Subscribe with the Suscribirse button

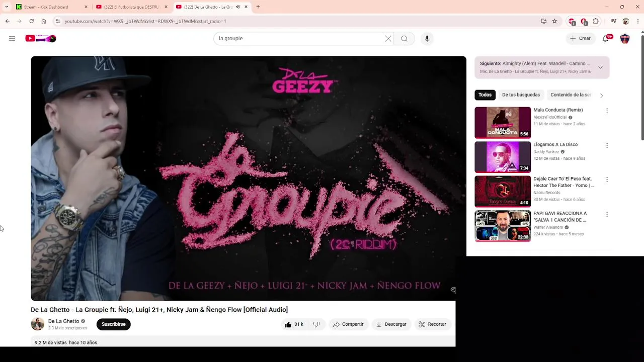click(x=113, y=324)
